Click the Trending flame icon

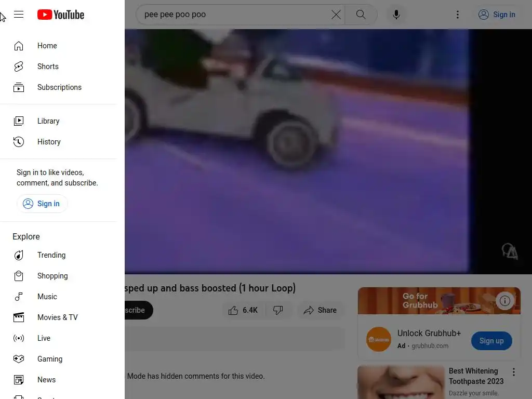point(19,255)
